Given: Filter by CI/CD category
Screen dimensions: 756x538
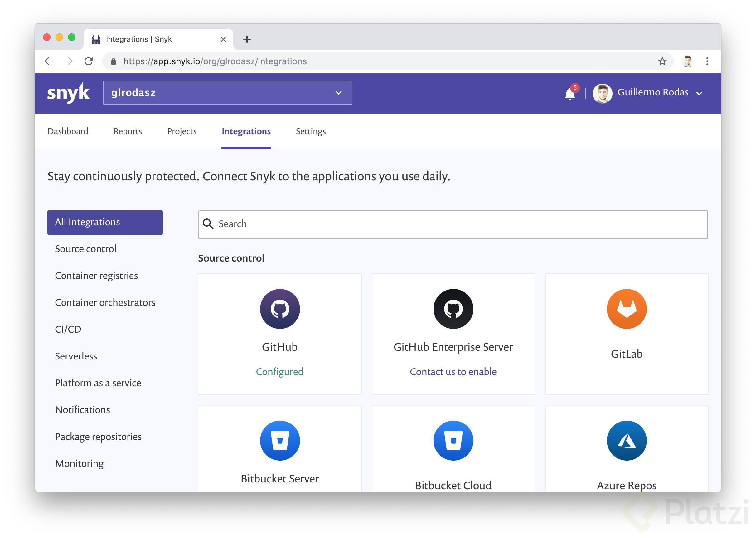Looking at the screenshot, I should coord(68,329).
